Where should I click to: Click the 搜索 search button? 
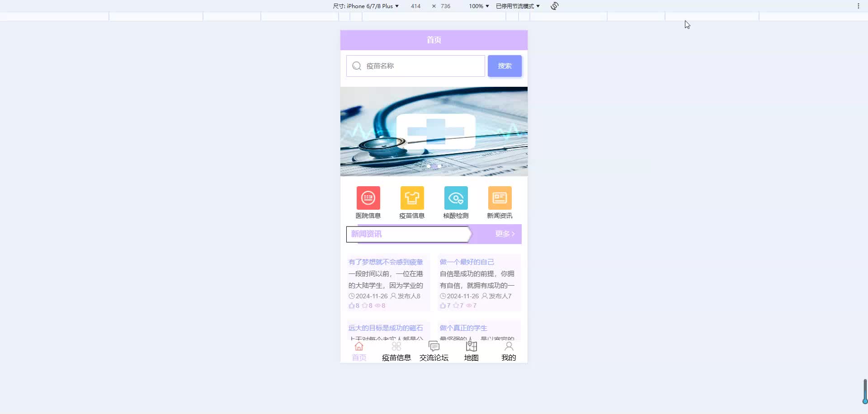point(505,66)
